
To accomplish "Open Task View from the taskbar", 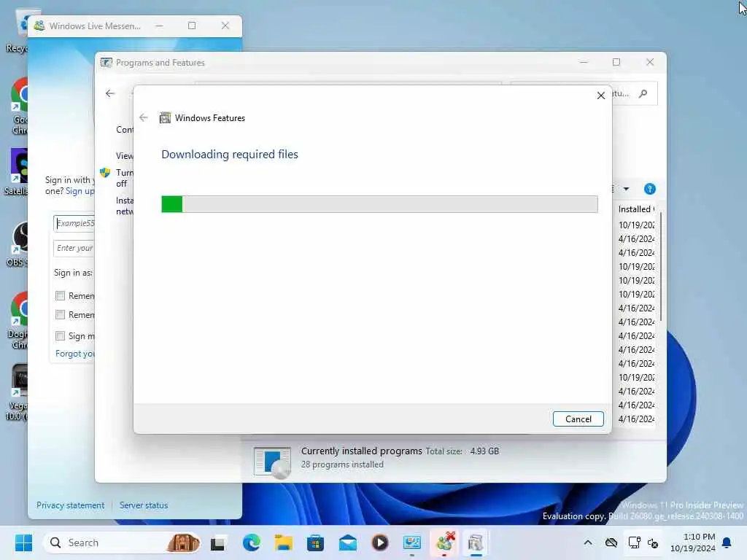I will [x=217, y=542].
